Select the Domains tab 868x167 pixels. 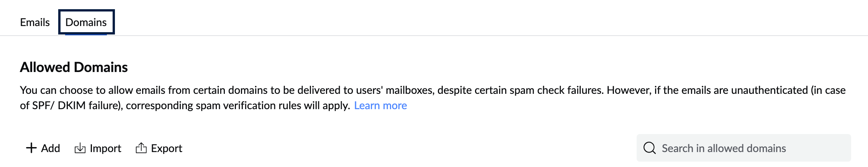86,22
